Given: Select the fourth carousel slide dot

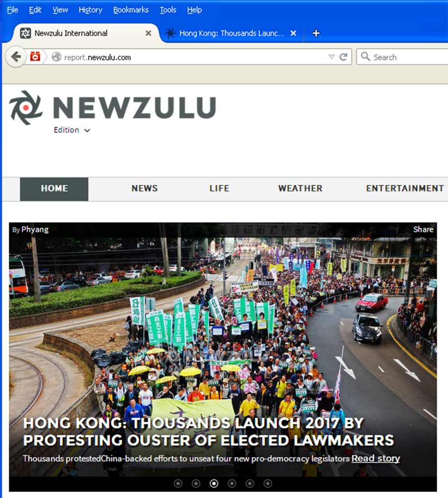Looking at the screenshot, I should point(232,483).
